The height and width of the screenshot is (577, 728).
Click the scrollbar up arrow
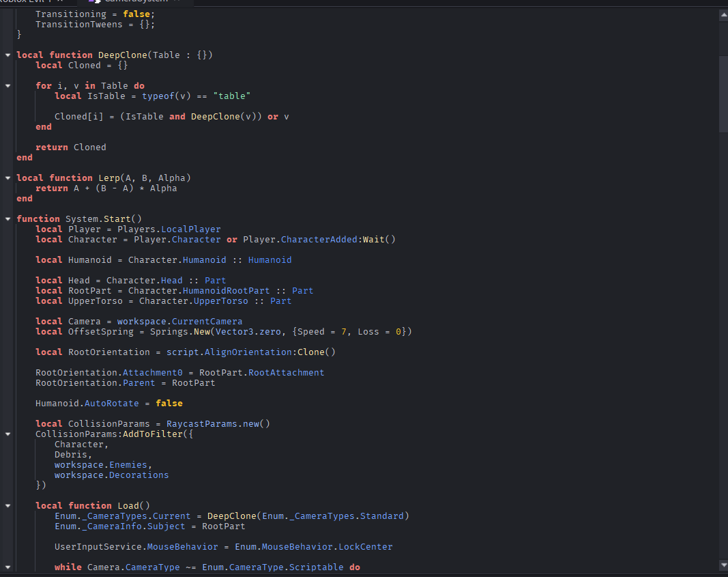723,15
